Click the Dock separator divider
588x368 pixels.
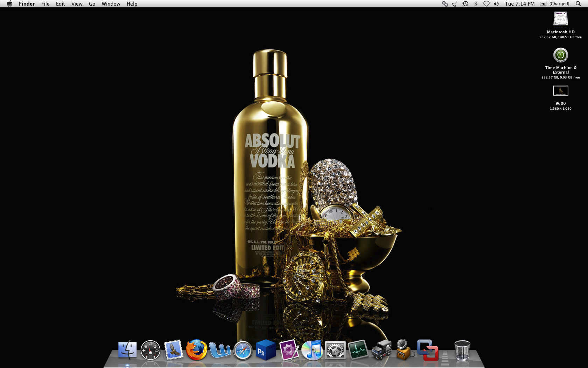(445, 356)
